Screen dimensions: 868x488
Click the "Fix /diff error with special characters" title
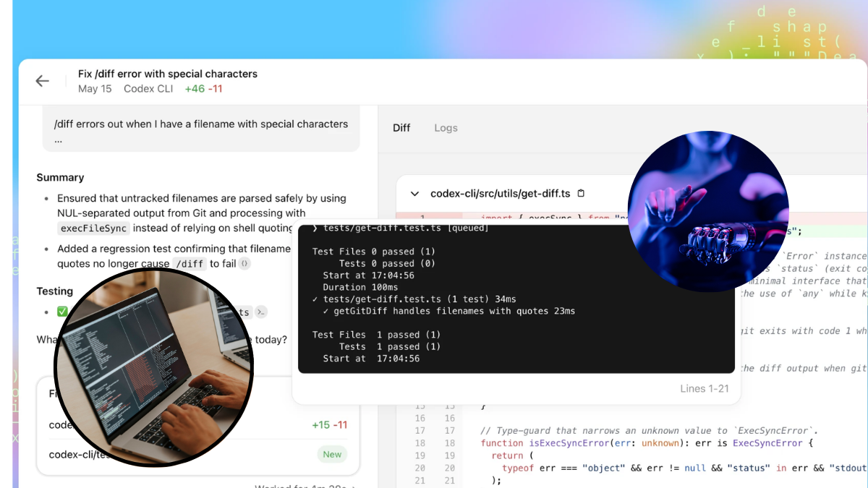[168, 74]
